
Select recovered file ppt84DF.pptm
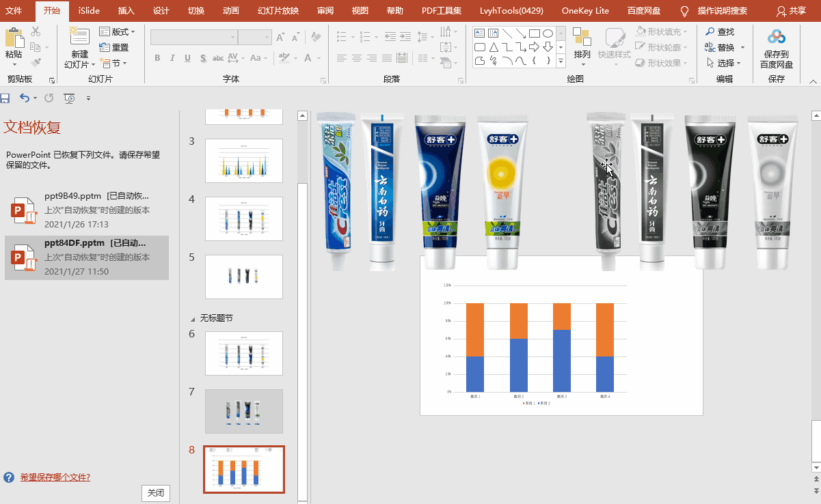click(87, 257)
